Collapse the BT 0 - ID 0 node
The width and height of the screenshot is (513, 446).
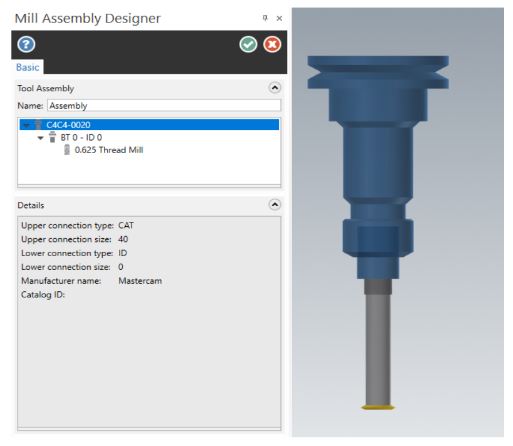click(40, 138)
